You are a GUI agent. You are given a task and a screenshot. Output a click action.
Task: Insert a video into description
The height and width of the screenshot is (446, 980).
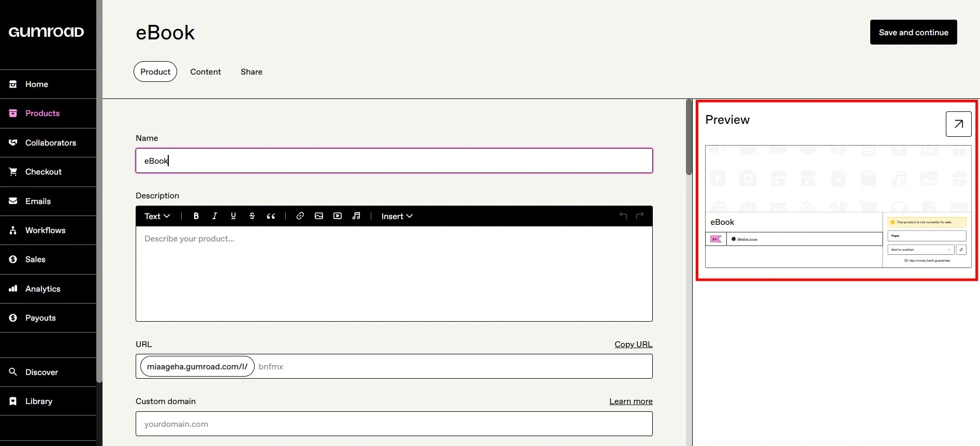click(338, 216)
